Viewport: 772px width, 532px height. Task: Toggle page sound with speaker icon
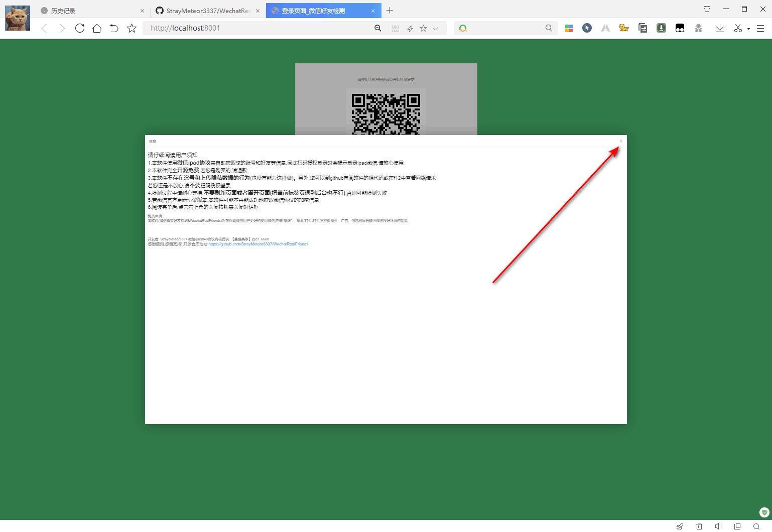coord(718,526)
